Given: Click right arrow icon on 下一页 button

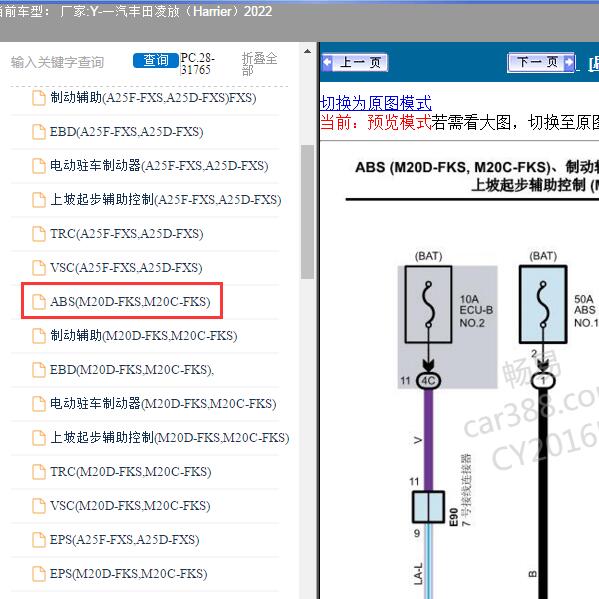Looking at the screenshot, I should [568, 62].
